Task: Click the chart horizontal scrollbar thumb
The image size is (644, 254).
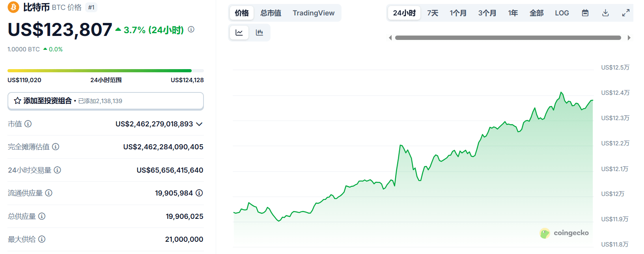Action: click(508, 38)
